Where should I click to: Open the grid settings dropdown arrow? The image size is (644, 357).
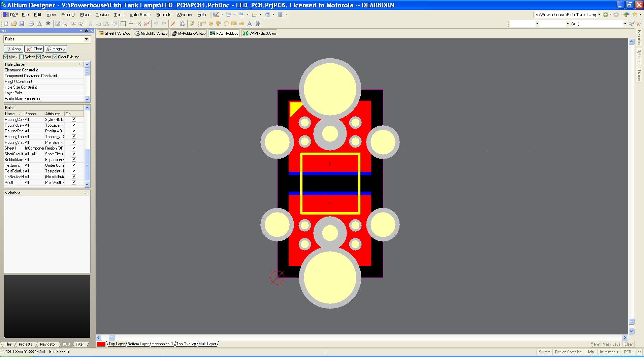[x=286, y=14]
